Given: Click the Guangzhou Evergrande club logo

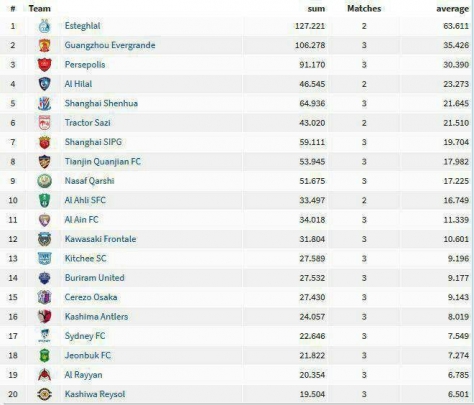Looking at the screenshot, I should click(x=44, y=45).
